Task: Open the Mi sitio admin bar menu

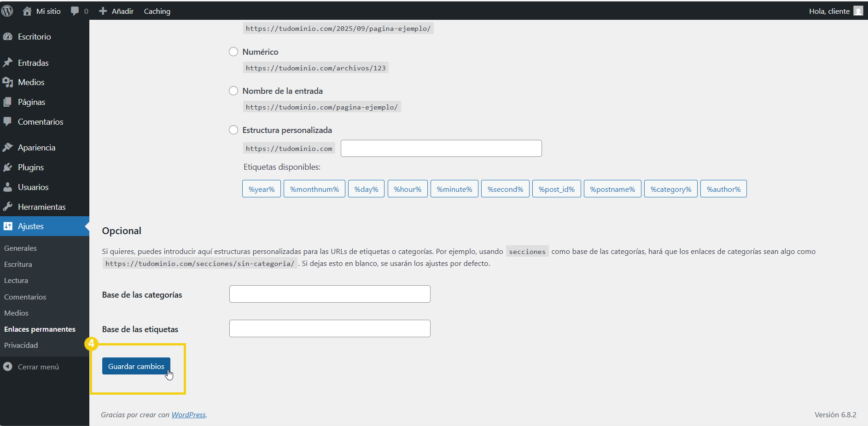Action: 42,11
